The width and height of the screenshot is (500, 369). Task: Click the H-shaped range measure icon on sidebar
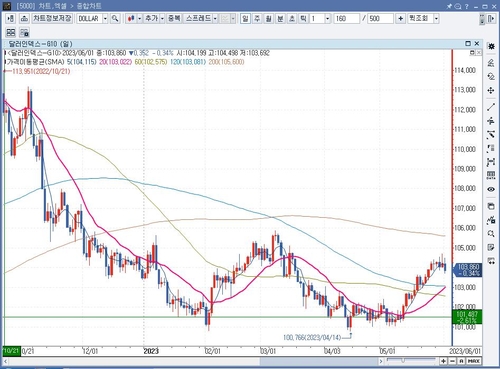(x=491, y=162)
